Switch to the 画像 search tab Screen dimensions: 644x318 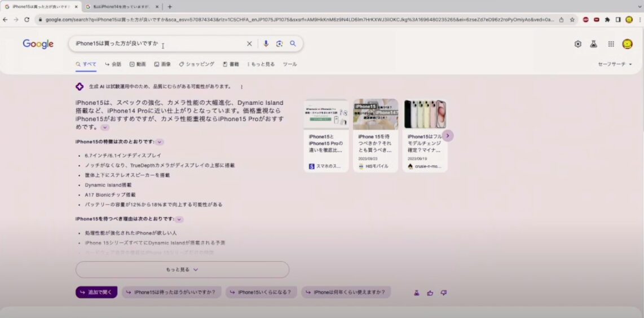(x=162, y=64)
